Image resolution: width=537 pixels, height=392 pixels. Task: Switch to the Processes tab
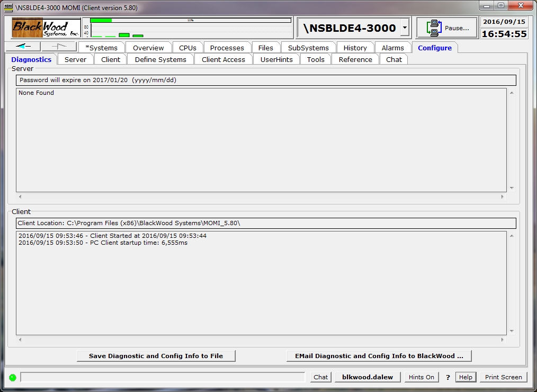coord(227,48)
